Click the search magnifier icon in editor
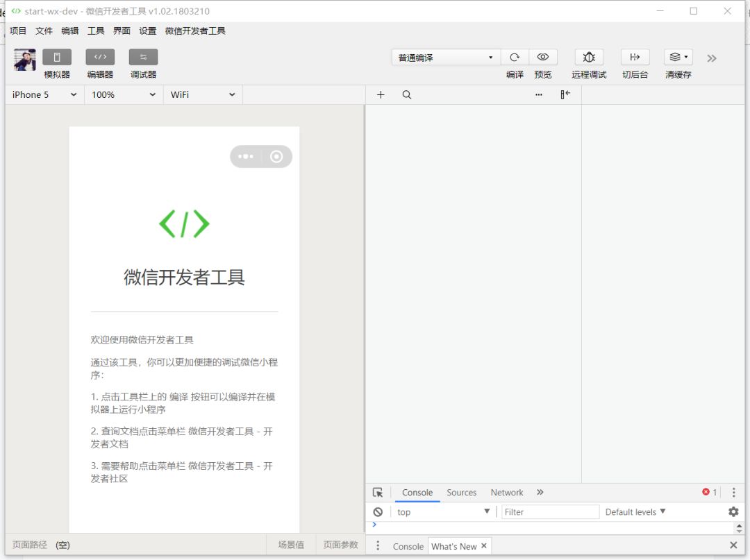 [x=406, y=94]
